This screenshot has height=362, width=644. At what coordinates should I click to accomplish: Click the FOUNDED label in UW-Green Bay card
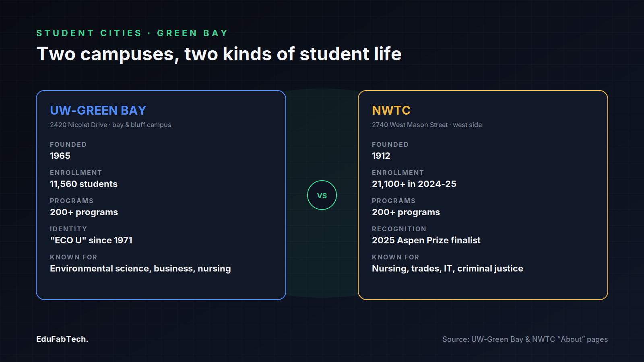pyautogui.click(x=68, y=144)
